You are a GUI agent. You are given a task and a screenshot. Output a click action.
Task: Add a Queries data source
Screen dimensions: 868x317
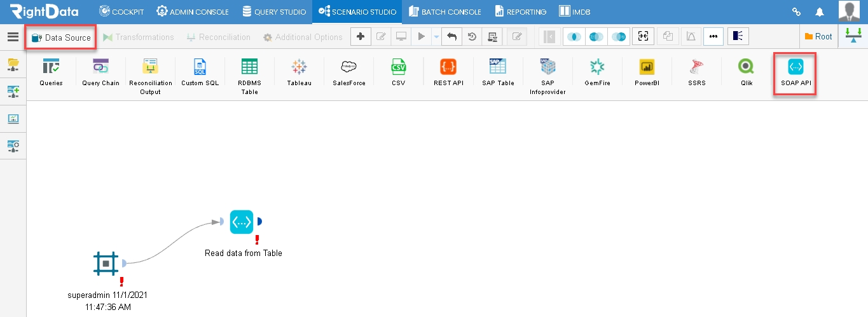(51, 72)
